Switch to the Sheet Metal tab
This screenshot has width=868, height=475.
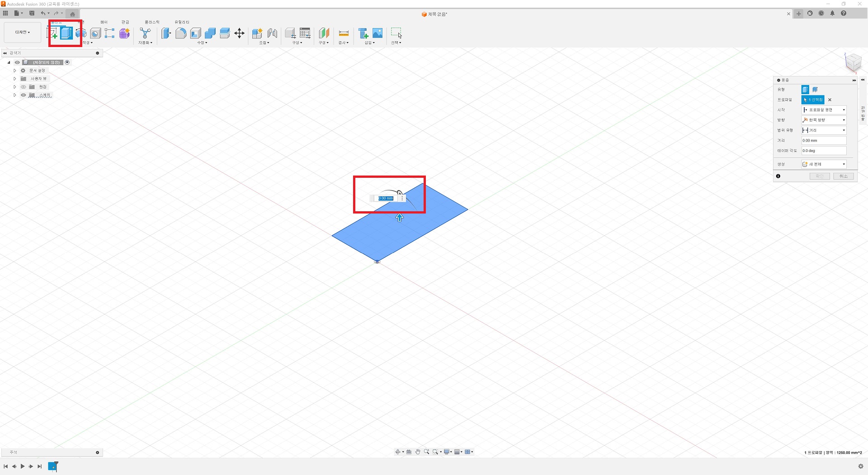point(125,22)
